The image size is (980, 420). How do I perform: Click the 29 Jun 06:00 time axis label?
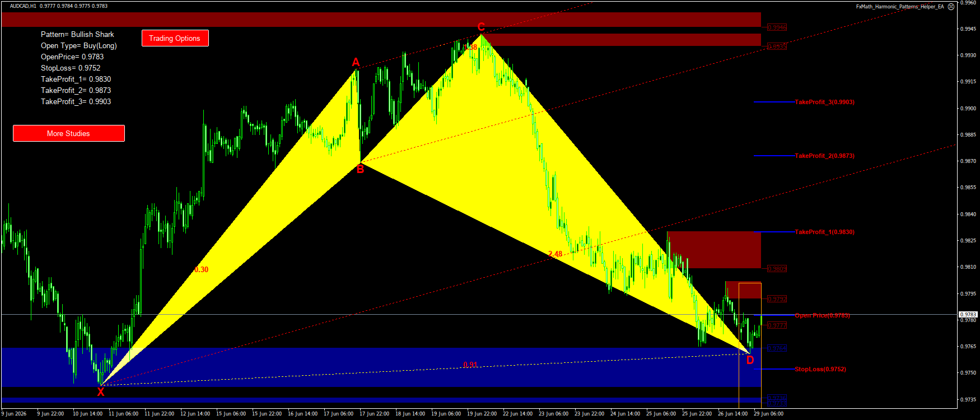tap(769, 414)
